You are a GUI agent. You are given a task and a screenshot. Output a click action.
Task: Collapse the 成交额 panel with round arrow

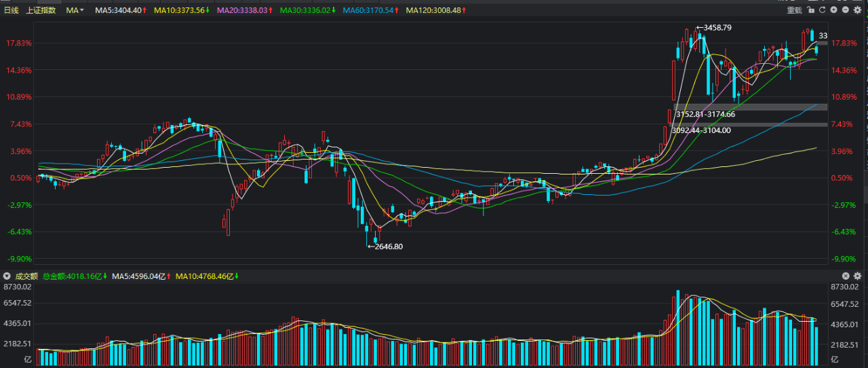click(7, 276)
